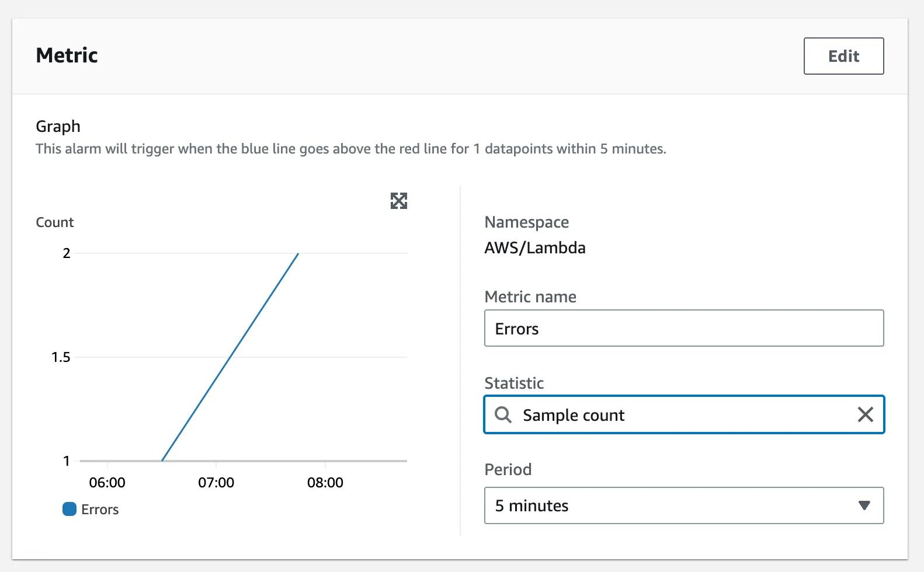Click the Metric panel heading
Image resolution: width=924 pixels, height=572 pixels.
67,55
